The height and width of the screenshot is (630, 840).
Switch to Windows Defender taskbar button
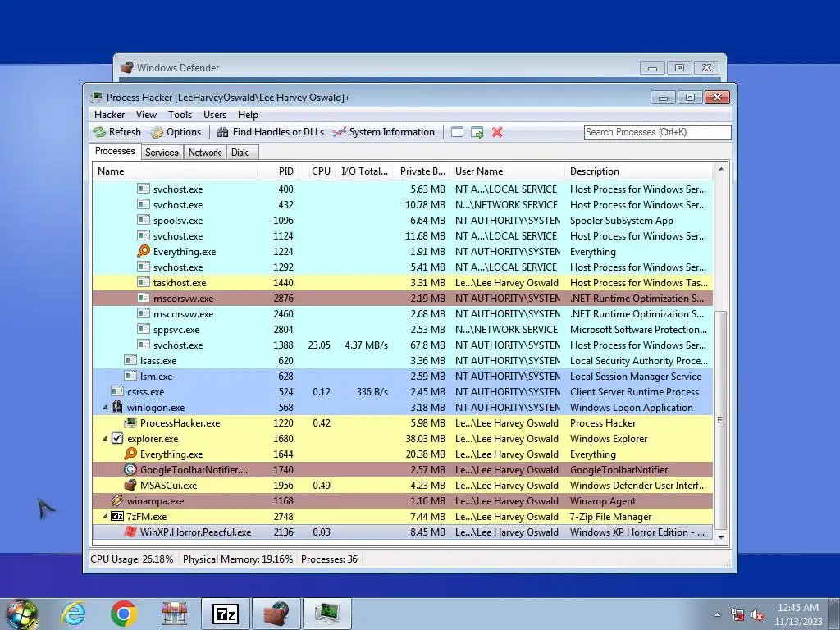(276, 614)
